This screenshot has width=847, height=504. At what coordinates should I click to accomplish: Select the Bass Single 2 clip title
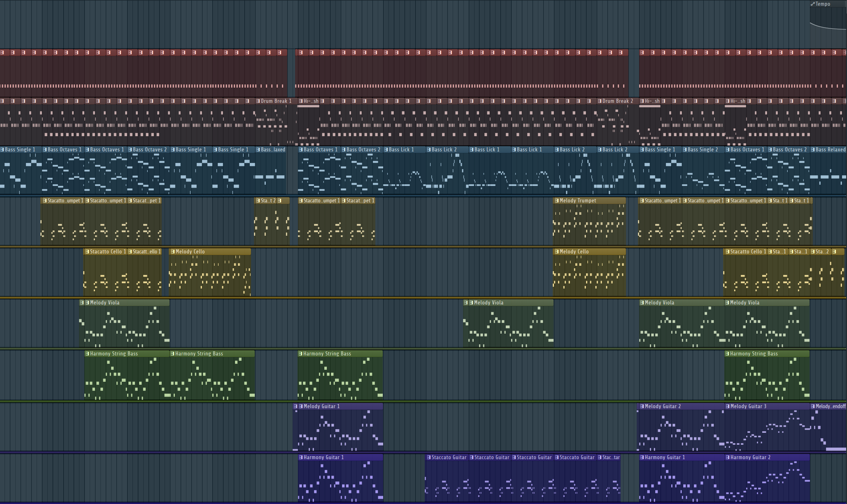[x=703, y=150]
